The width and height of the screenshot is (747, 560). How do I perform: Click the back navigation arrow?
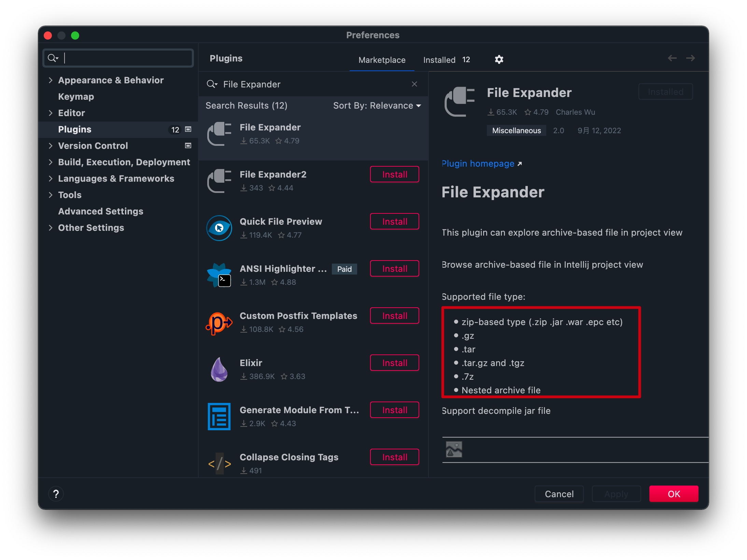pyautogui.click(x=672, y=58)
